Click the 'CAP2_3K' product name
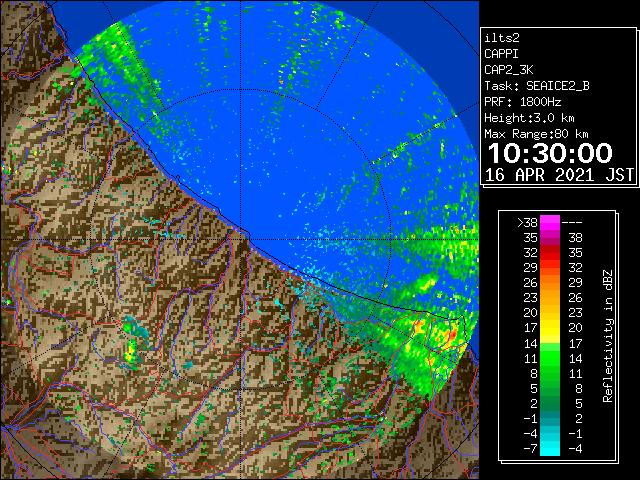This screenshot has width=640, height=480. [509, 70]
